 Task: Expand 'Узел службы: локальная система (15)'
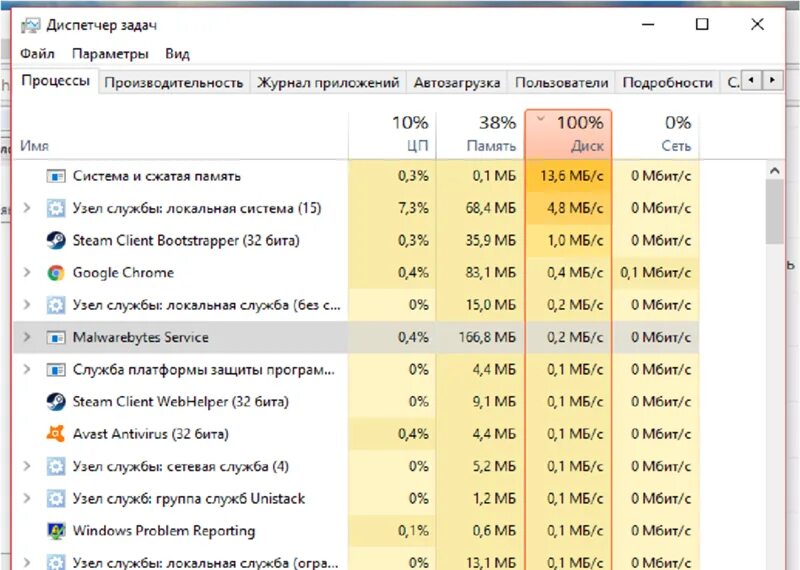(x=27, y=208)
